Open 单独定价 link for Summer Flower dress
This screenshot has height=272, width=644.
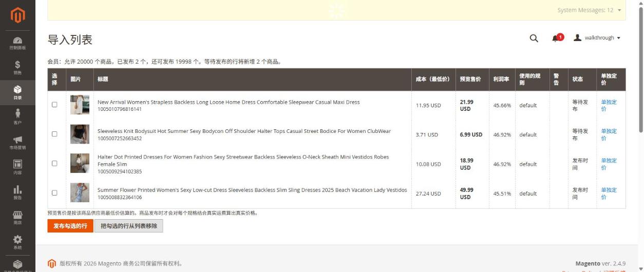click(x=609, y=193)
